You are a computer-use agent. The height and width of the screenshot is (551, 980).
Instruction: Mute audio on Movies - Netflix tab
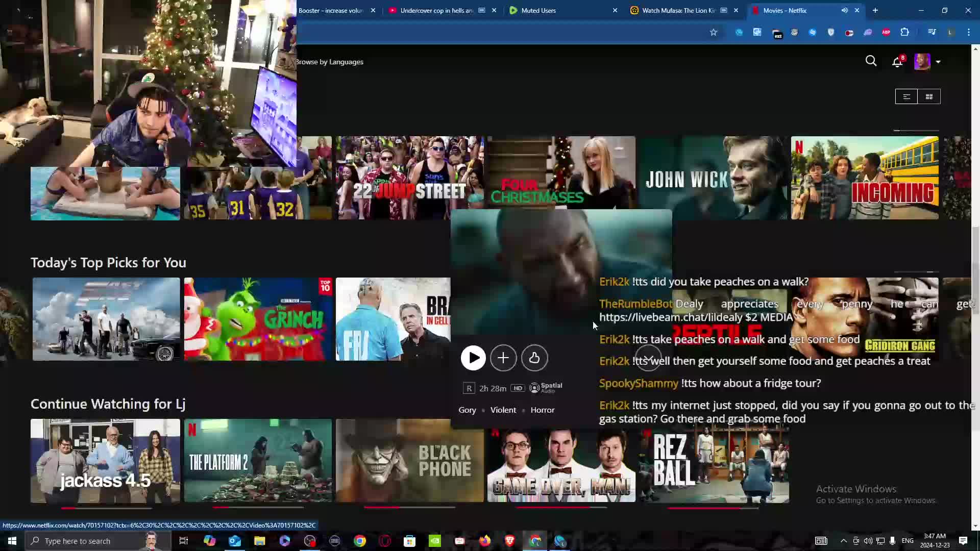pos(845,10)
